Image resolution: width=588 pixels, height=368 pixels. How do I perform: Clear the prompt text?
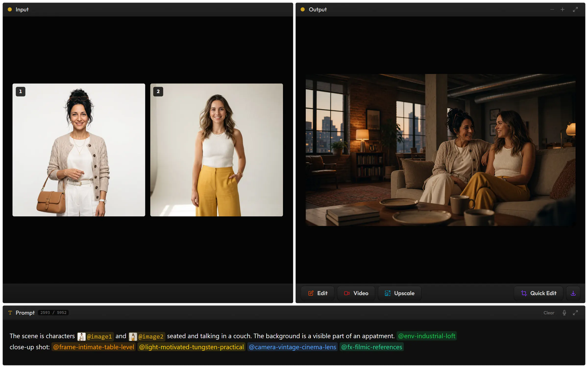[549, 313]
